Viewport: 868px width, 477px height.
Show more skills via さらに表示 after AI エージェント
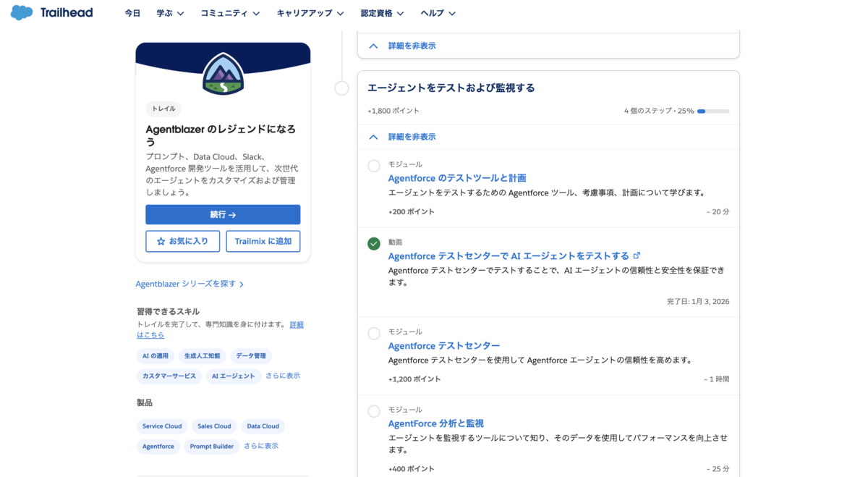click(283, 376)
